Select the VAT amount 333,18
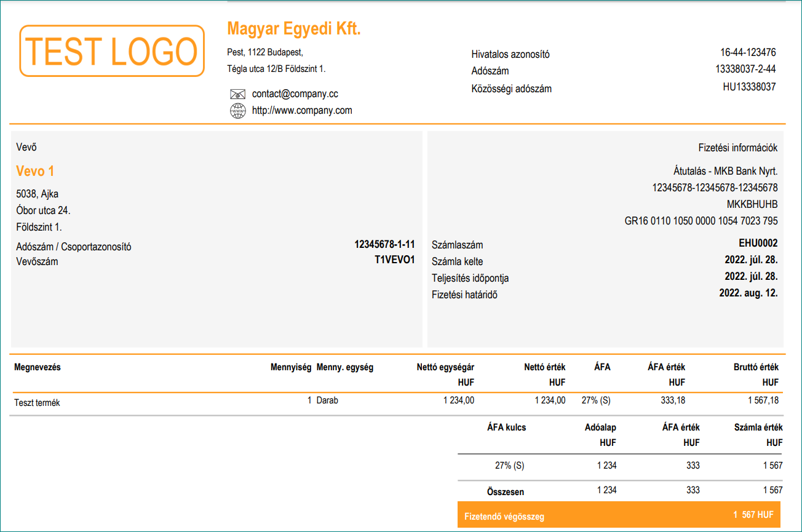 tap(673, 400)
